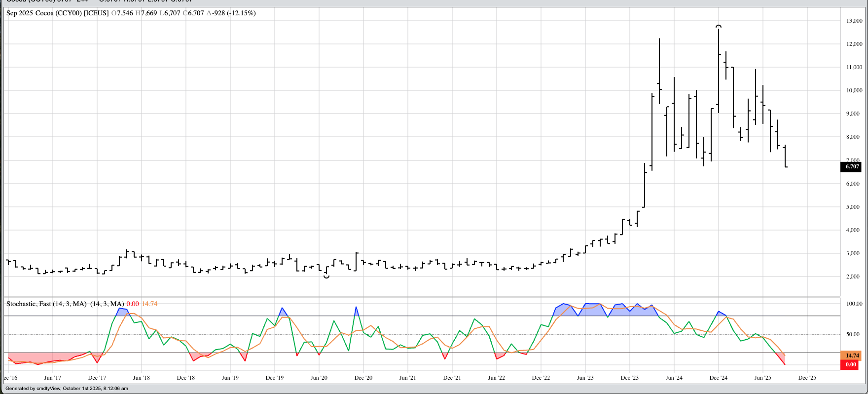Select the Sep 2025 Cocoa (CCY00) chart title

(x=57, y=13)
